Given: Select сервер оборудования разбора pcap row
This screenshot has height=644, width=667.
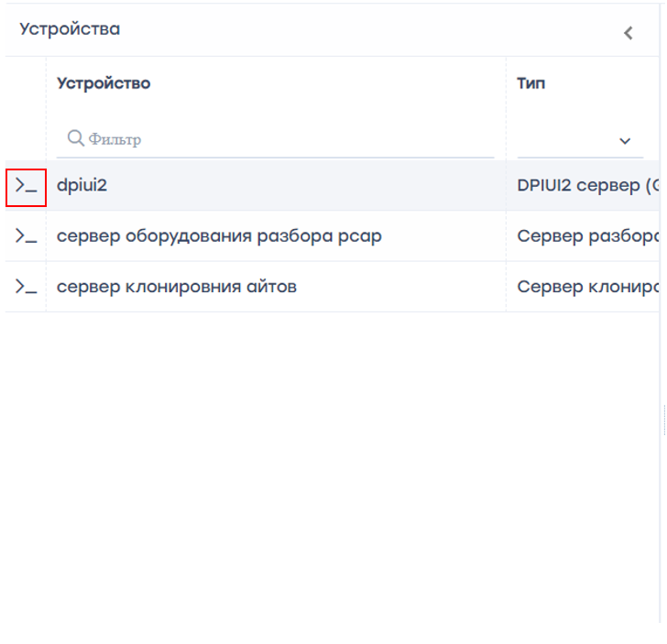Looking at the screenshot, I should click(219, 236).
